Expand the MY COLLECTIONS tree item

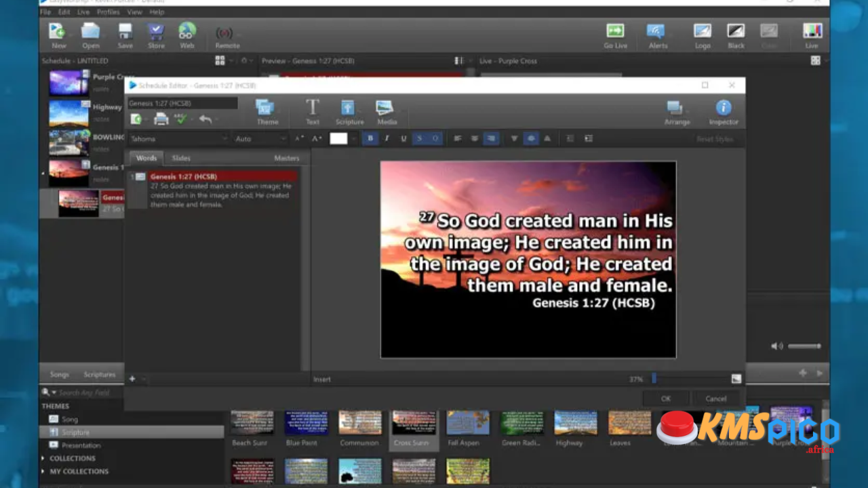(43, 471)
